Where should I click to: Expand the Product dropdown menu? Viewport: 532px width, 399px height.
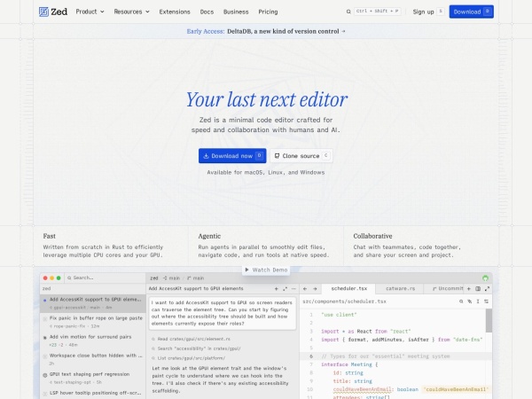90,12
